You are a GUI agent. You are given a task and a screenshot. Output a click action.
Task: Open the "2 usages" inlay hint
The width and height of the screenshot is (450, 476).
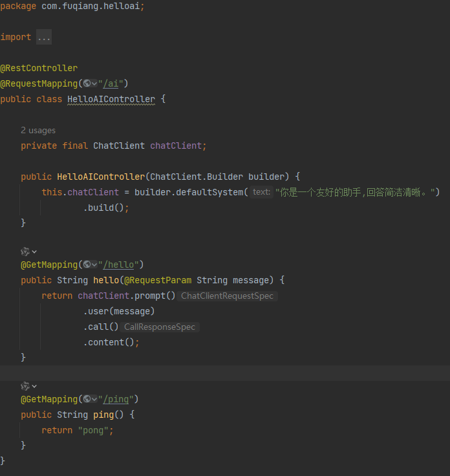click(x=38, y=130)
